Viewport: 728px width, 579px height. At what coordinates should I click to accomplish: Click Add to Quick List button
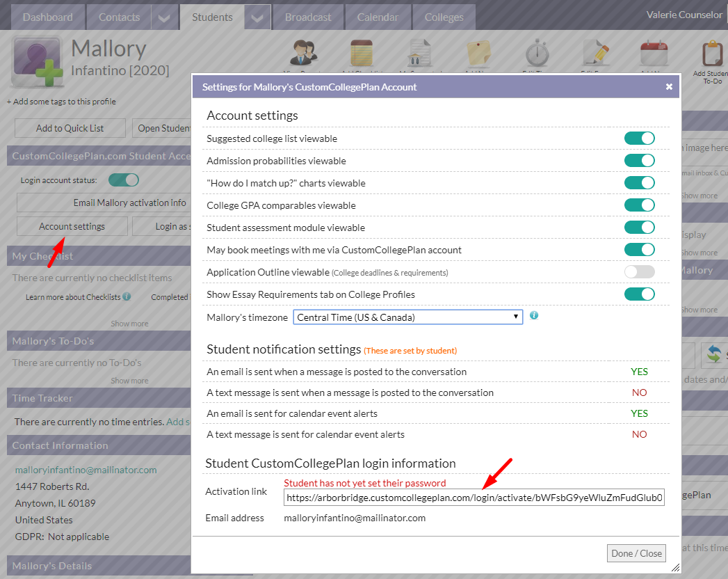tap(70, 128)
